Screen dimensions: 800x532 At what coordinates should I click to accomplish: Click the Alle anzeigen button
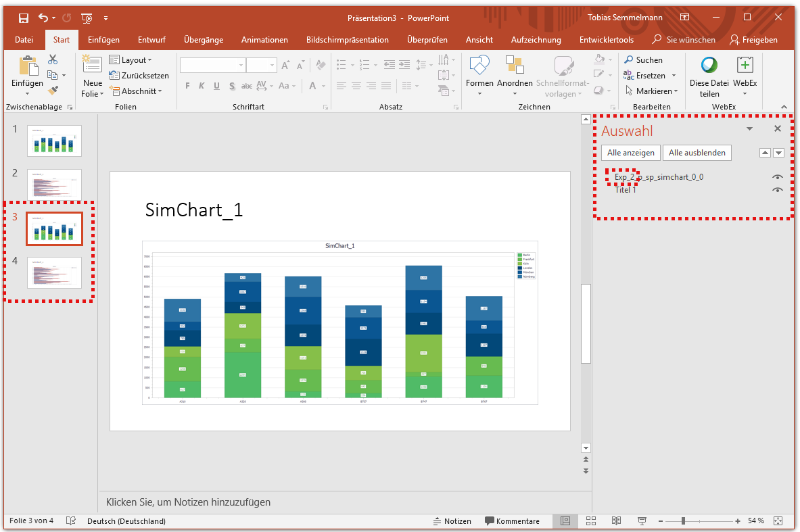coord(630,153)
